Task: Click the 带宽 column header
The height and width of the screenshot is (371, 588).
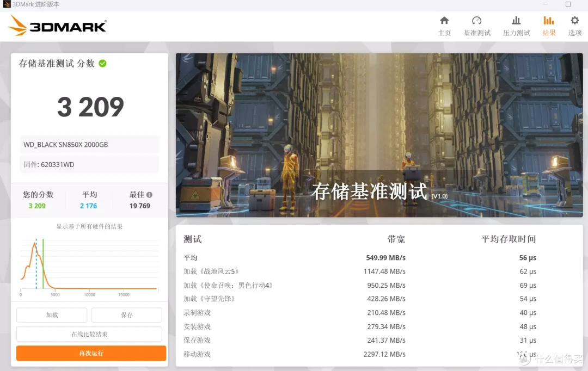Action: (x=396, y=239)
